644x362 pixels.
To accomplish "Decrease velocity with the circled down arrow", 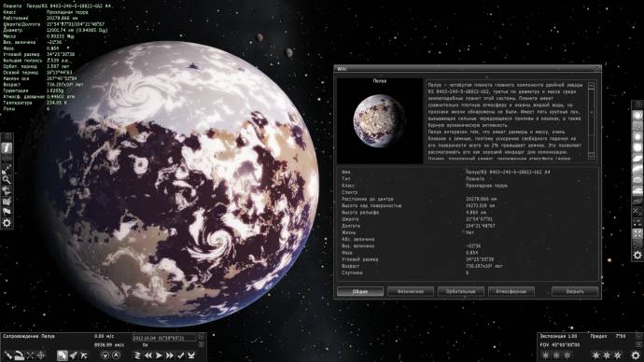I will click(x=105, y=355).
